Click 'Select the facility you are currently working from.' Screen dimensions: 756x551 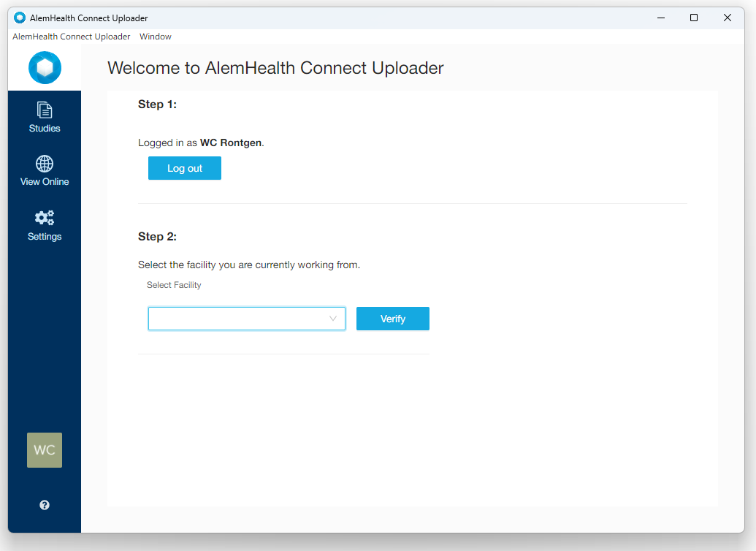point(249,265)
